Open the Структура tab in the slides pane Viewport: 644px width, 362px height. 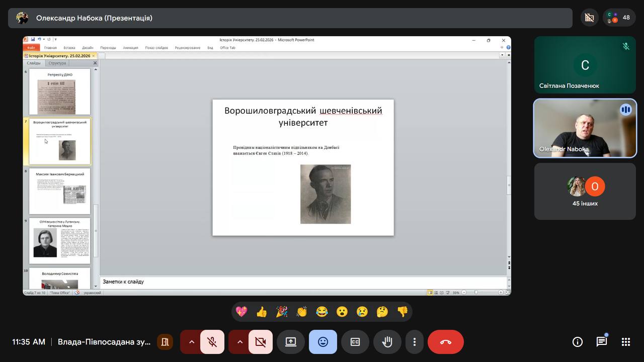pyautogui.click(x=57, y=63)
